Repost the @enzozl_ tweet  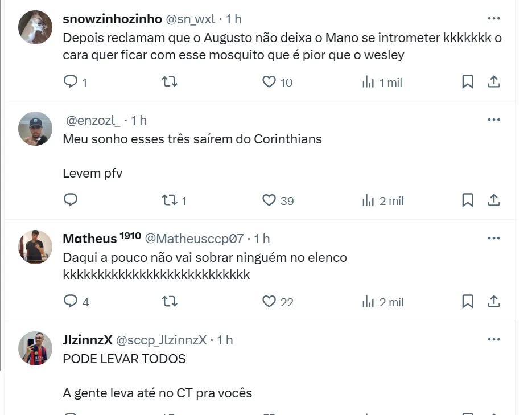(x=170, y=200)
